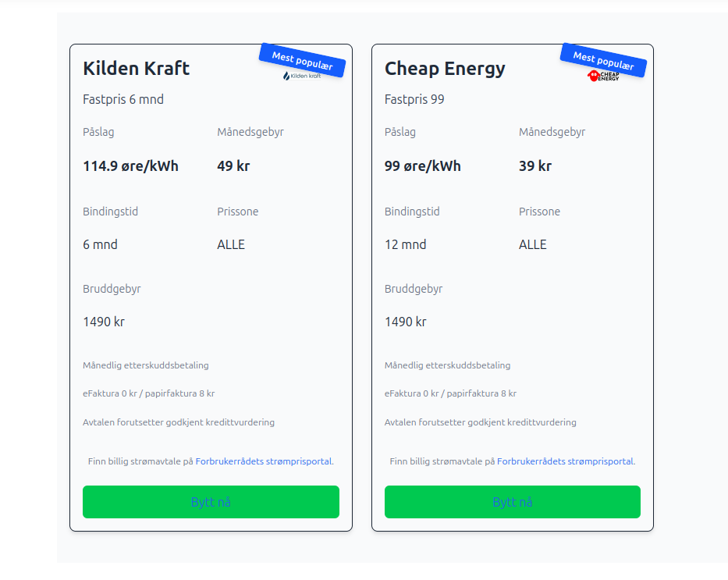The height and width of the screenshot is (580, 728).
Task: Open Forbrukerrådets strømprisportal link in Kilden Kraft card
Action: (x=264, y=461)
